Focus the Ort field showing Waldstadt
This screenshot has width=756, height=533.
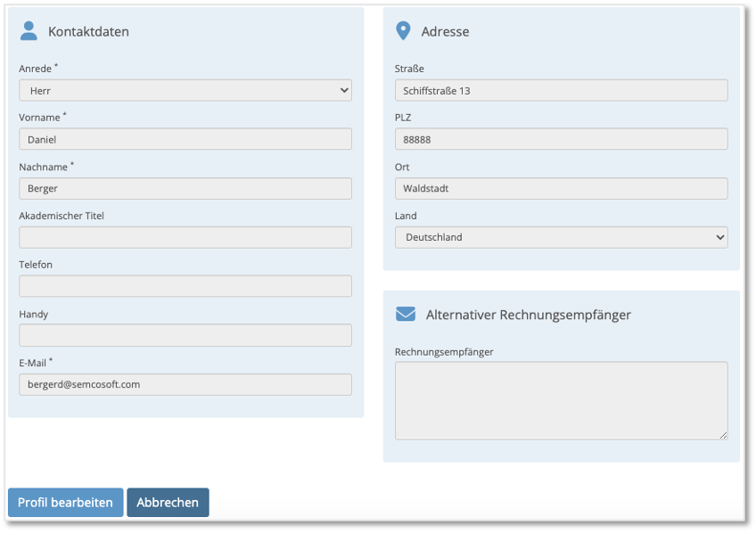(x=562, y=188)
